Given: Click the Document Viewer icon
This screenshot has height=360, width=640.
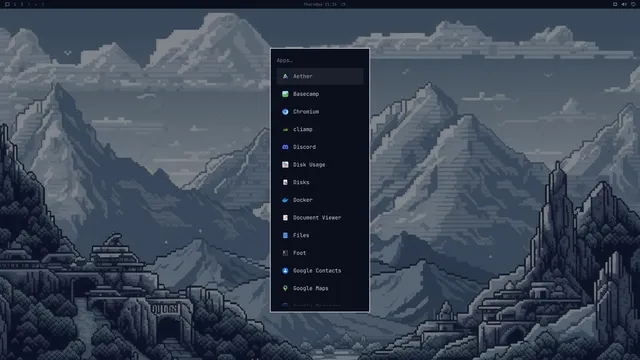Looking at the screenshot, I should [285, 218].
